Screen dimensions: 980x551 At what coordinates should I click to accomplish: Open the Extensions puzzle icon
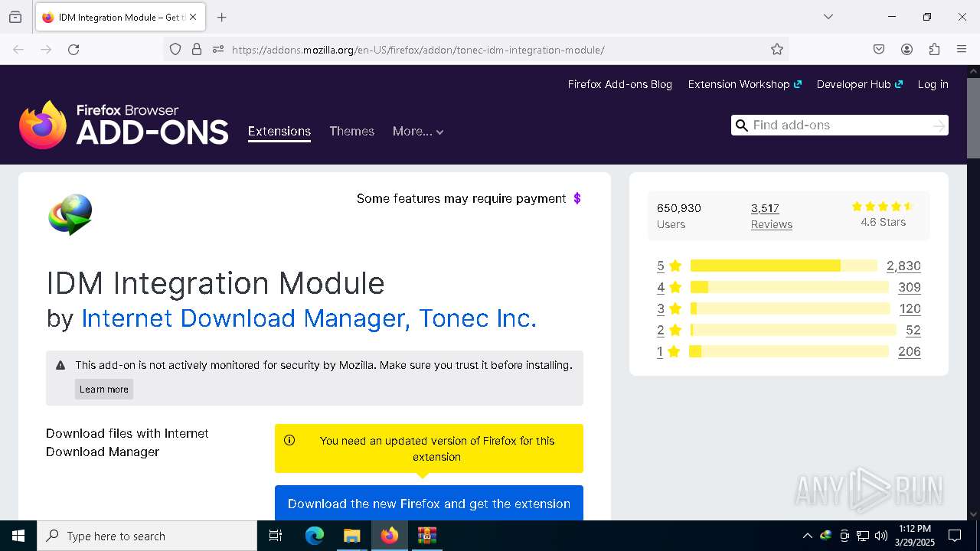click(934, 49)
